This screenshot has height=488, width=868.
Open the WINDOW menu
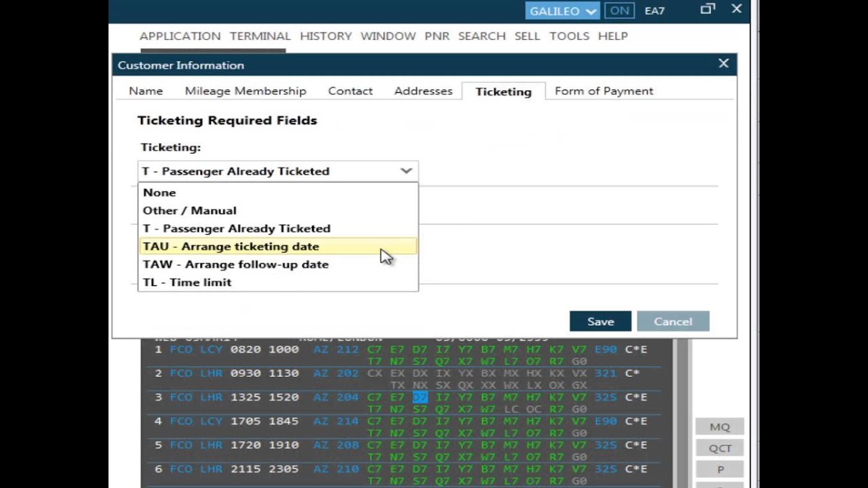(388, 36)
